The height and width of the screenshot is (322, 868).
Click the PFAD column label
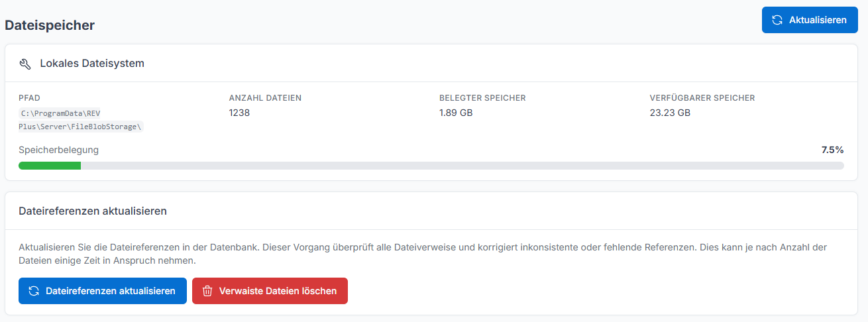[30, 98]
